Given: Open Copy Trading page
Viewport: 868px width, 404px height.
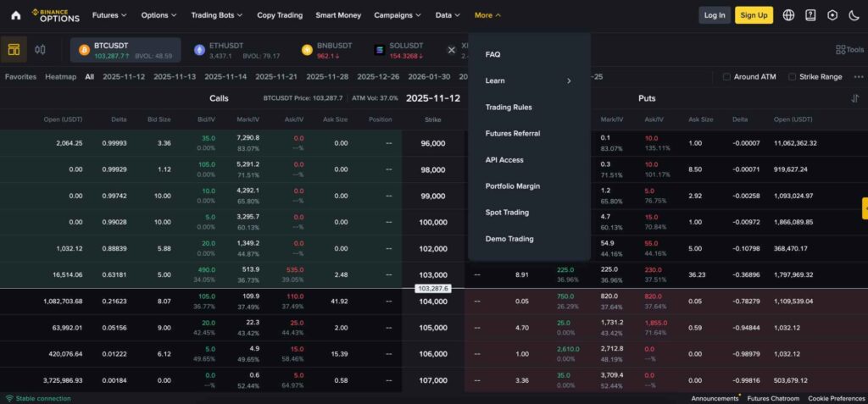Looking at the screenshot, I should [x=280, y=15].
